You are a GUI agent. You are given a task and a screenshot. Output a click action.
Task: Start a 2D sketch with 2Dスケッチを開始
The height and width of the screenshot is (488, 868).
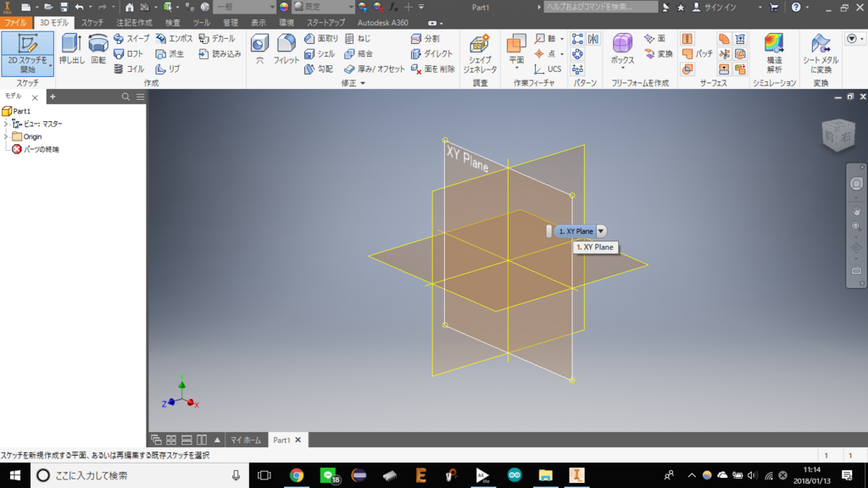pyautogui.click(x=28, y=53)
